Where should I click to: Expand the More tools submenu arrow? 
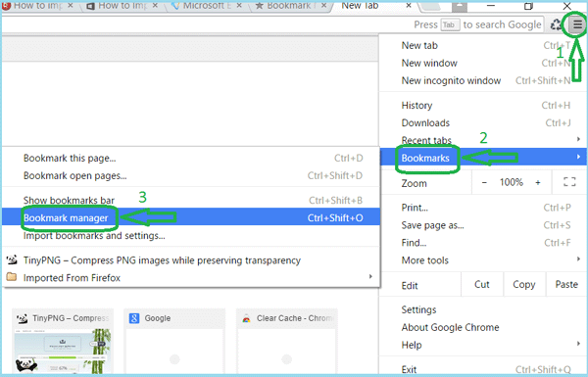click(578, 259)
